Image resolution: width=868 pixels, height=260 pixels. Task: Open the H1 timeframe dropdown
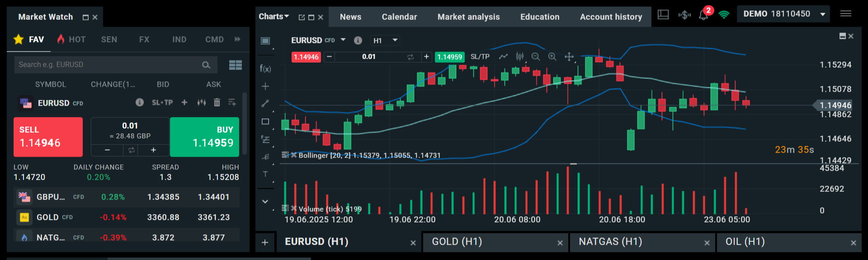point(385,40)
